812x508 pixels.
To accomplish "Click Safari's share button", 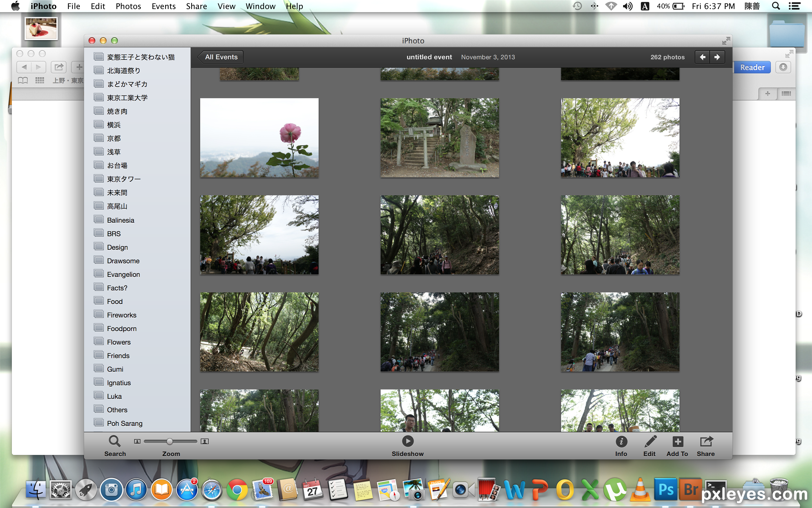I will [x=59, y=67].
